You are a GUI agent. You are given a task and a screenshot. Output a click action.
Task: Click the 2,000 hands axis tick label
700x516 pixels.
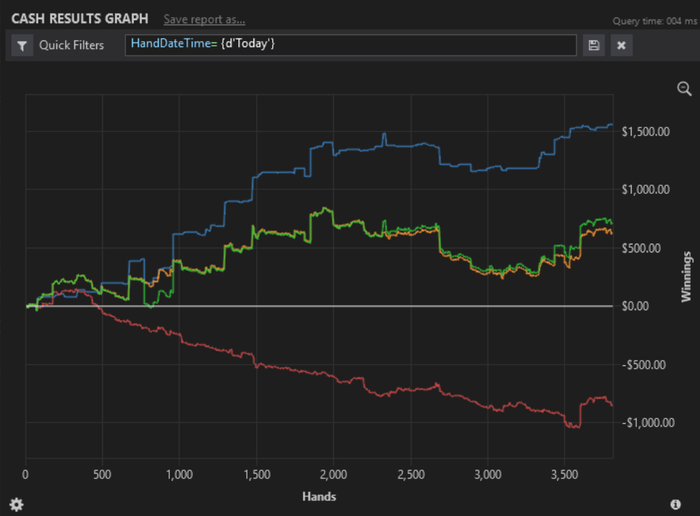point(333,474)
